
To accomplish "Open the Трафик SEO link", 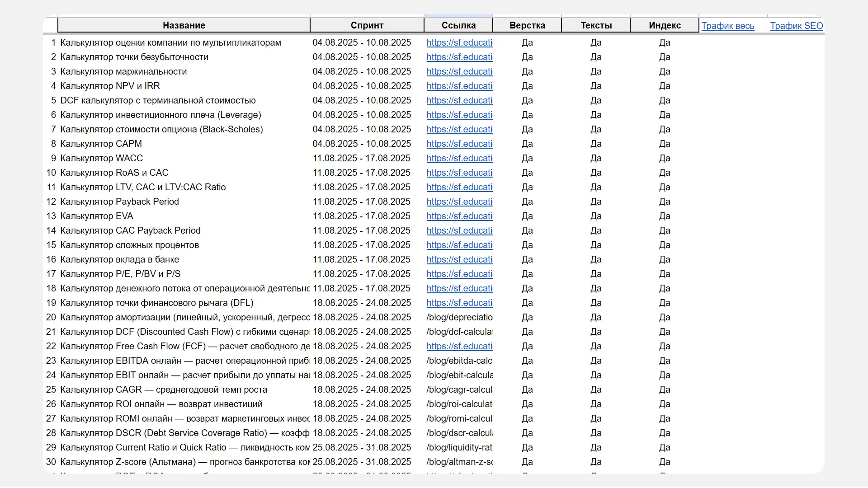I will [x=797, y=26].
